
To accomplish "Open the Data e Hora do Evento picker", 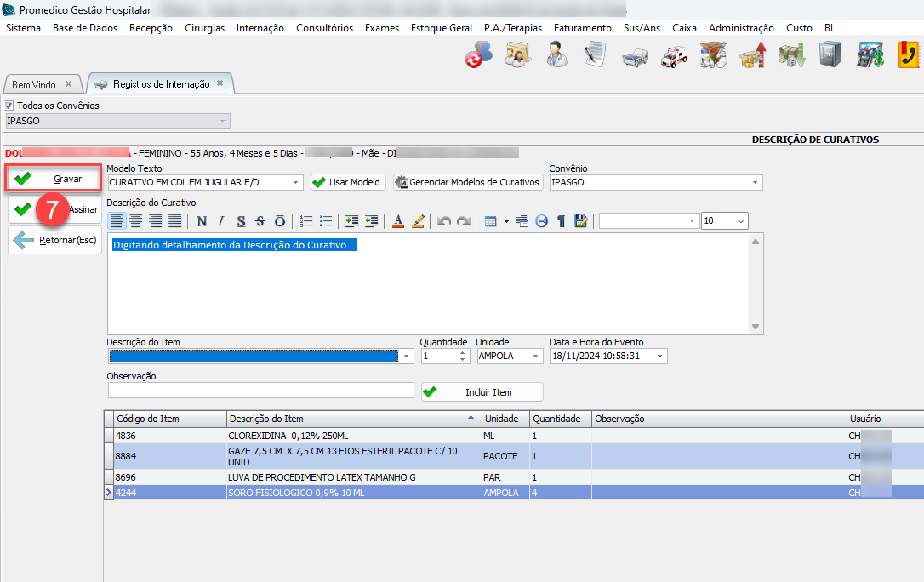I will (x=660, y=357).
